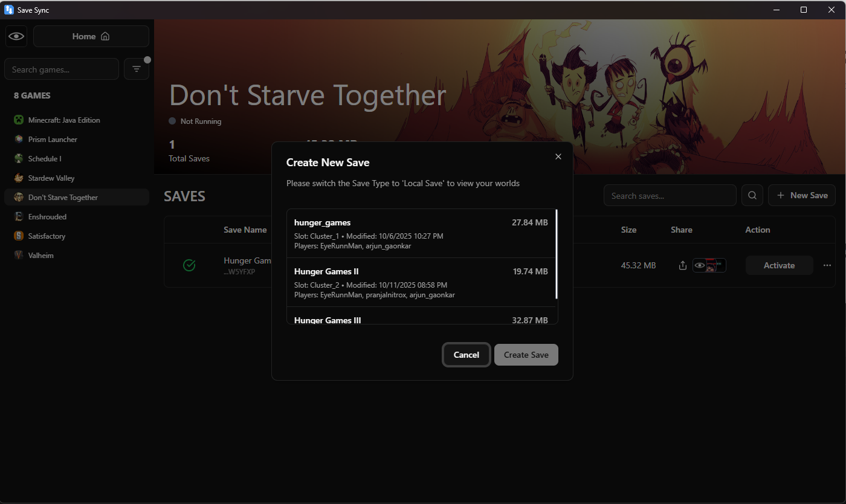The width and height of the screenshot is (846, 504).
Task: Click the eye logo icon in sidebar
Action: (16, 36)
